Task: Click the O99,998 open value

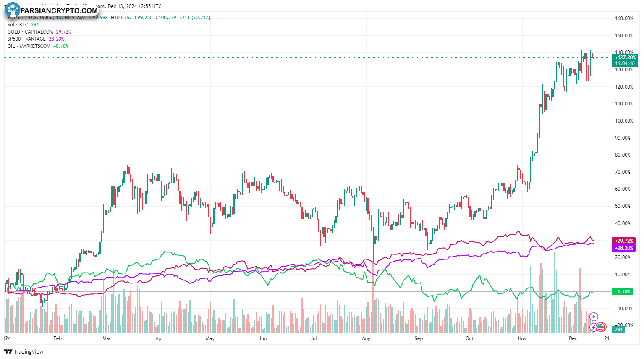Action: (x=98, y=18)
